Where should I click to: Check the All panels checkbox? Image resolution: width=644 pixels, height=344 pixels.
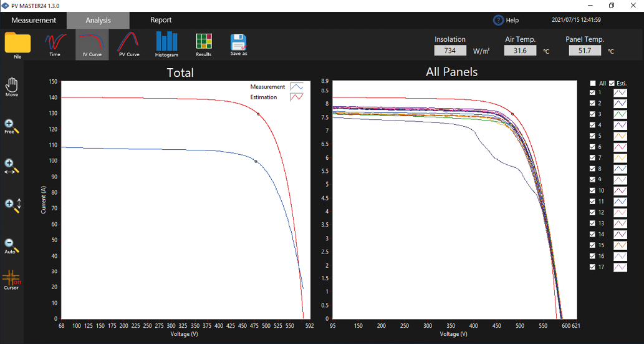click(x=593, y=83)
